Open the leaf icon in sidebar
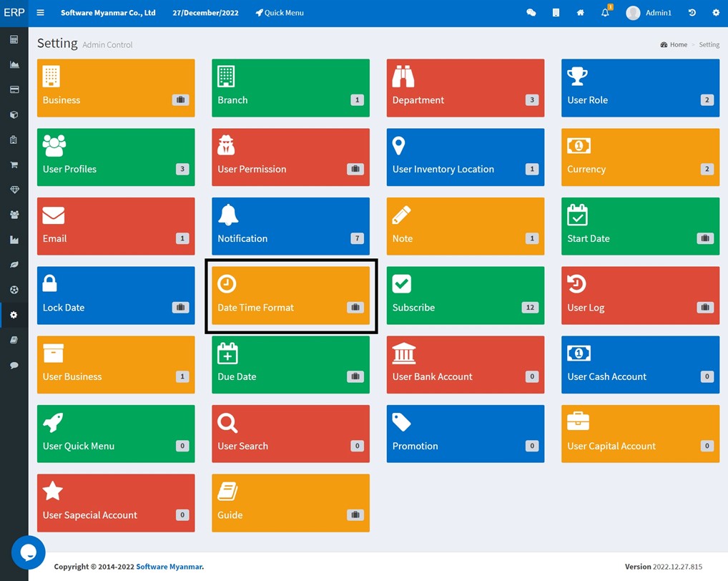Viewport: 728px width, 581px height. [x=14, y=265]
